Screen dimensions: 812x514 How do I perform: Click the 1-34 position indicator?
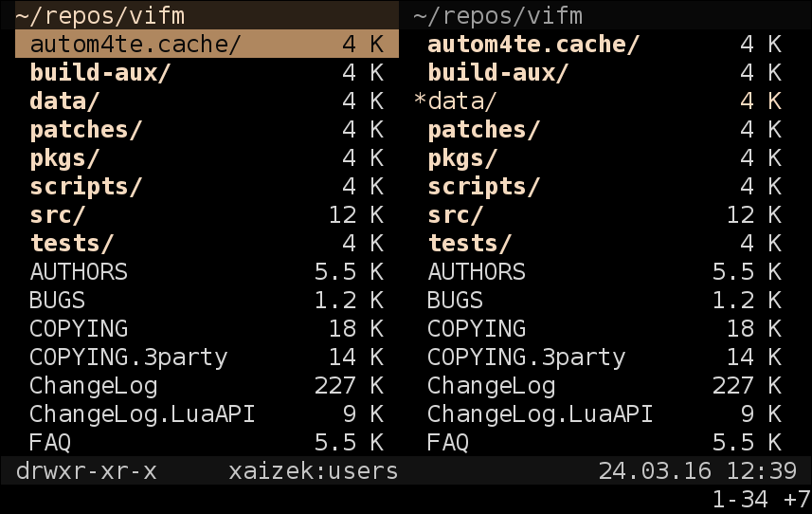coord(740,500)
